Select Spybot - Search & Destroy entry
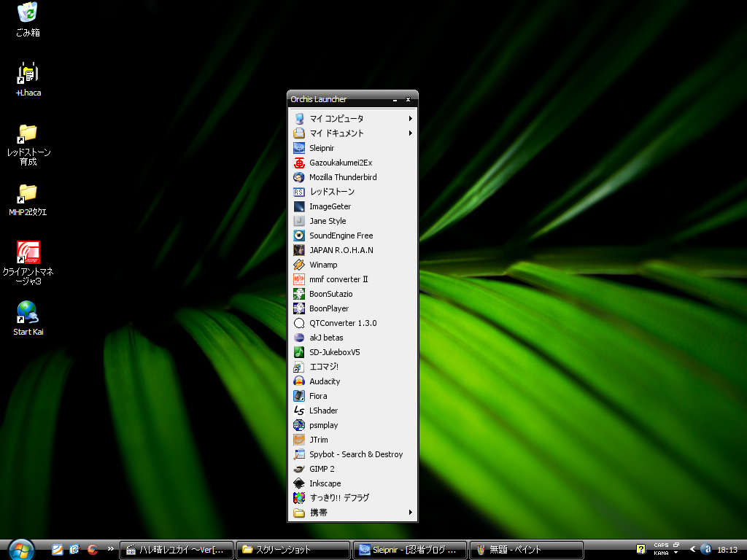Viewport: 747px width, 560px height. (352, 454)
